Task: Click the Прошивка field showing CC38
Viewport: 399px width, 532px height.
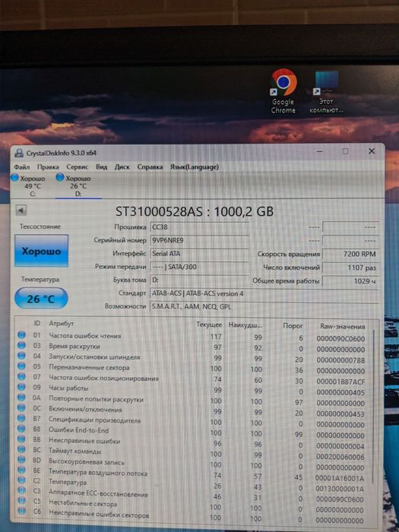Action: pyautogui.click(x=199, y=227)
